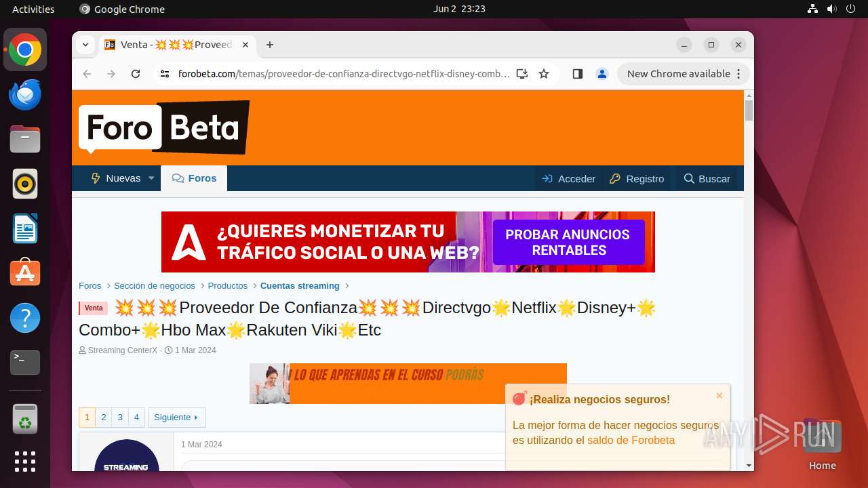The height and width of the screenshot is (488, 868).
Task: Go to page 4 of thread
Action: pyautogui.click(x=136, y=418)
